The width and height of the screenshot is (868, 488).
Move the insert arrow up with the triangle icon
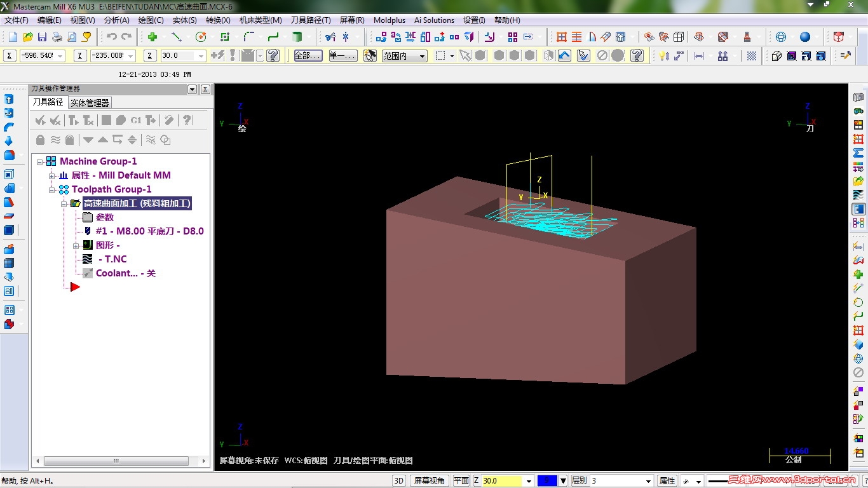point(103,140)
